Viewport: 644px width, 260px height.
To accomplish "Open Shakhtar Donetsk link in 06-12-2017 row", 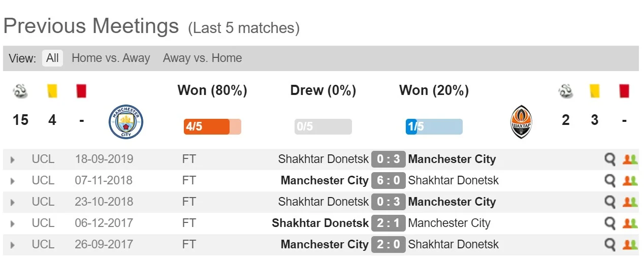I will coord(320,223).
